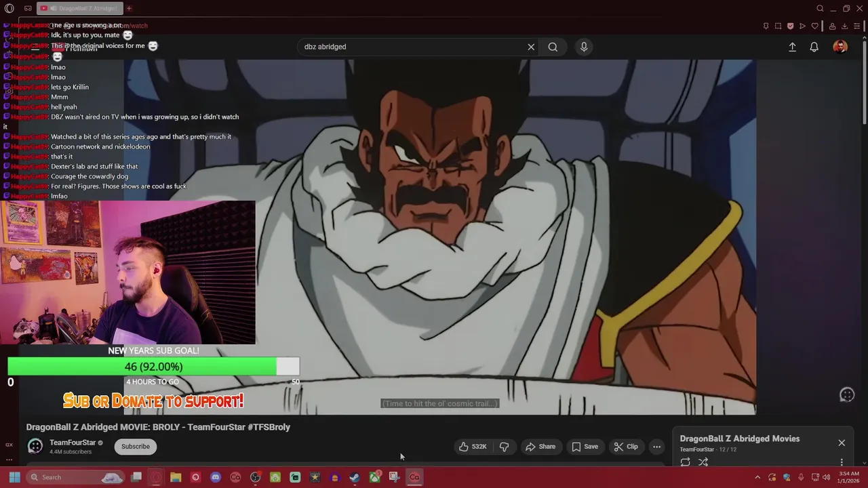Close the DragonBall Z Abridged Movies playlist panel
Screen dimensions: 868x488
842,443
